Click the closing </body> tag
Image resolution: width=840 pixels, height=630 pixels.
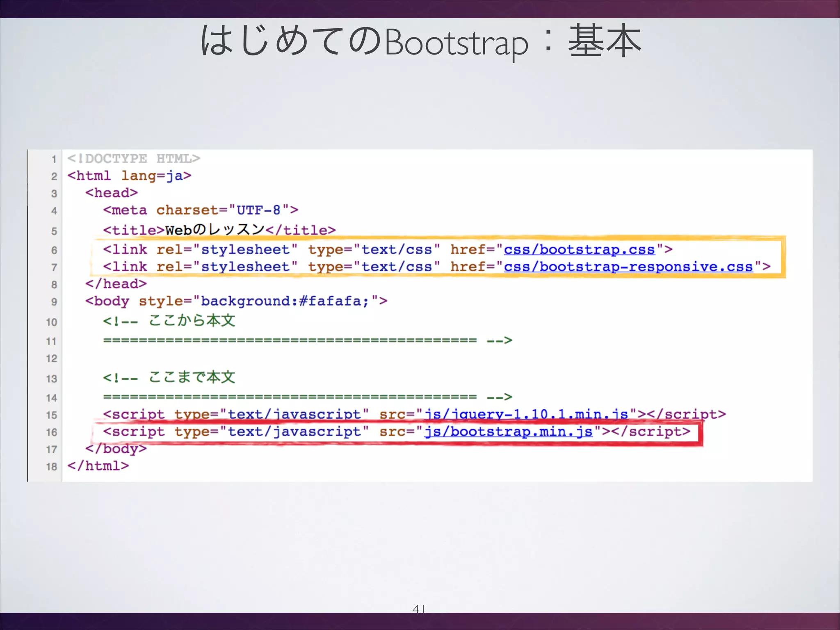[x=116, y=449]
